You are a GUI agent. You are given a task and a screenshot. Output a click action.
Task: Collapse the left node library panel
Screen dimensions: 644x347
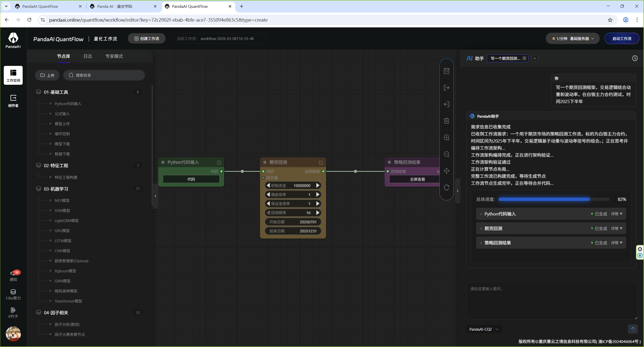pyautogui.click(x=156, y=196)
